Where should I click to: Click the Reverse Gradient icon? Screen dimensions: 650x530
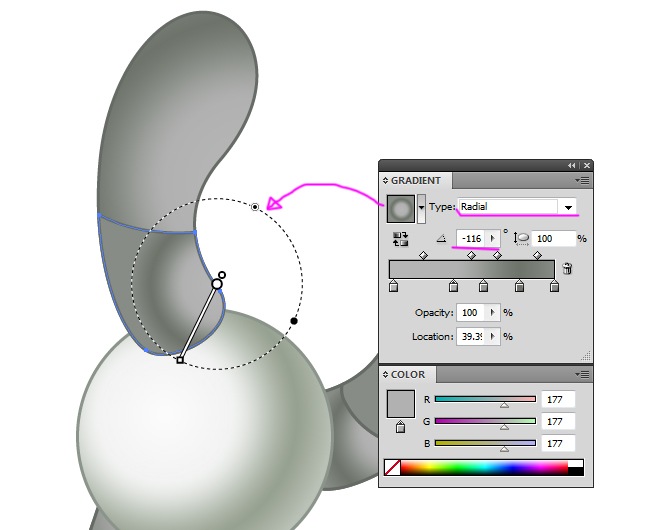click(x=400, y=239)
